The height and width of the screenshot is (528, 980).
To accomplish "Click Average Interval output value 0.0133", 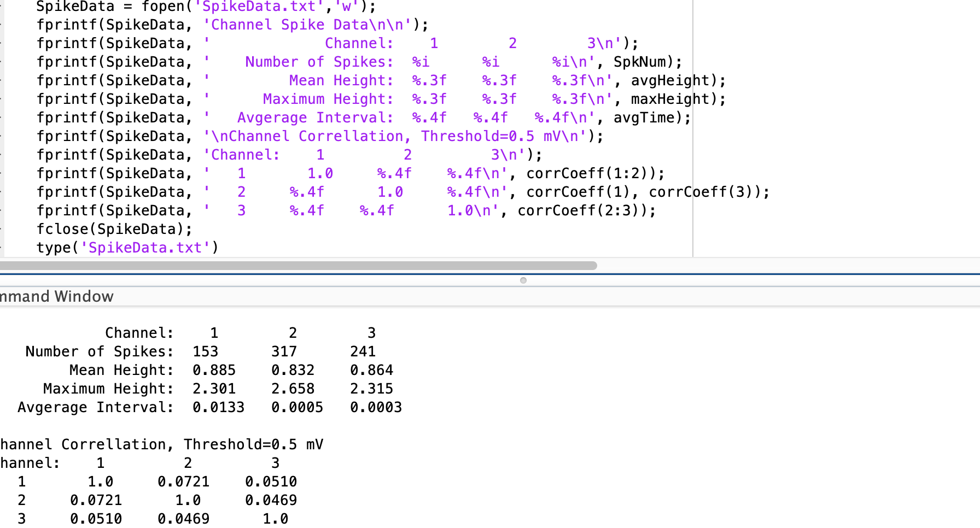I will (x=219, y=408).
